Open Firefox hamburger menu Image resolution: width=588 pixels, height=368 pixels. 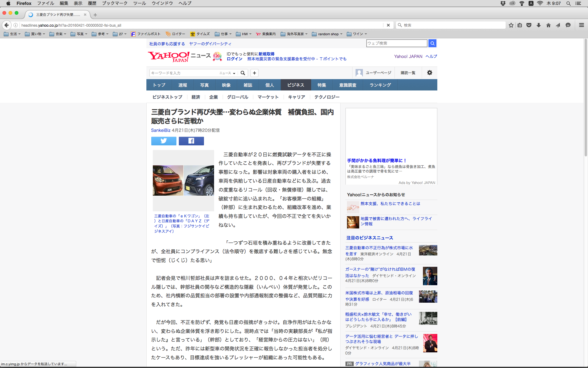581,25
